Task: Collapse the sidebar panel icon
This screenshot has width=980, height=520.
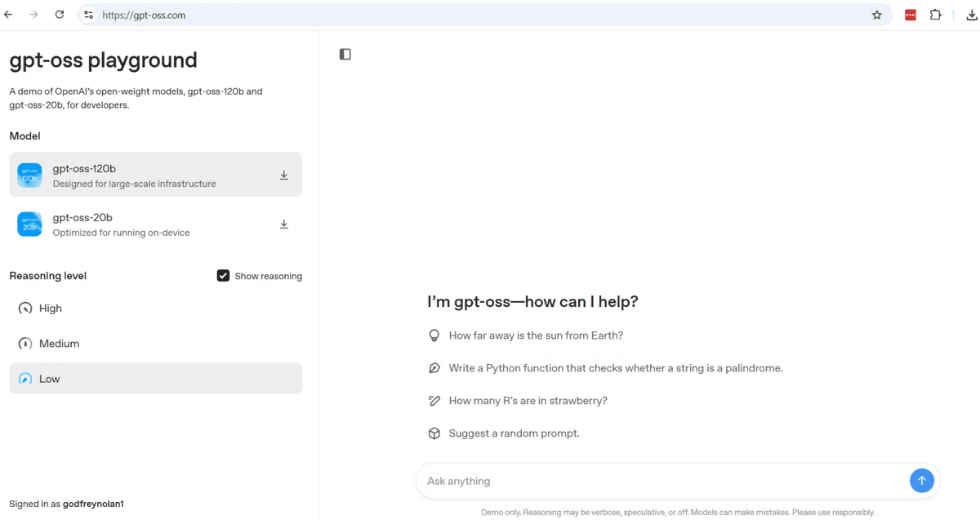Action: click(x=345, y=54)
